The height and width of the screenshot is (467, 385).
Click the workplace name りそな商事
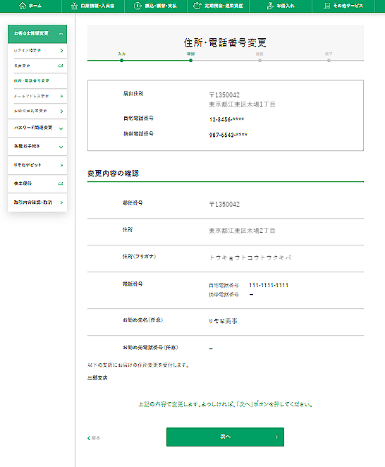click(223, 321)
